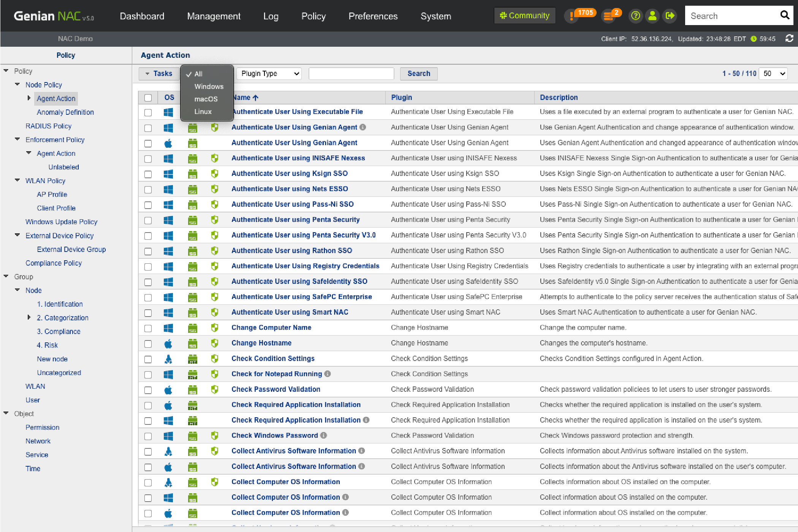This screenshot has width=798, height=532.
Task: Open the user account profile icon
Action: 652,16
